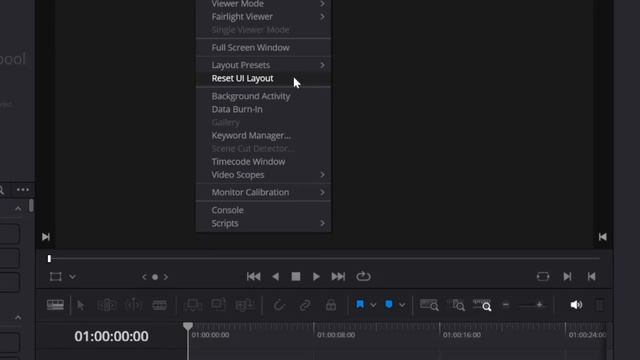Select Trim Edit mode tool
640x360 pixels.
click(107, 305)
